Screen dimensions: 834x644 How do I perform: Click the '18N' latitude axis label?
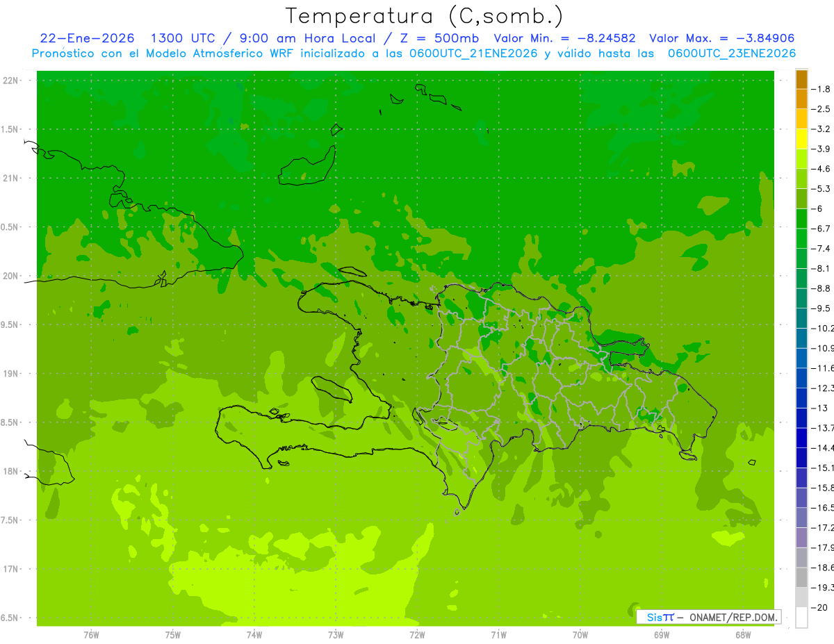(x=11, y=471)
